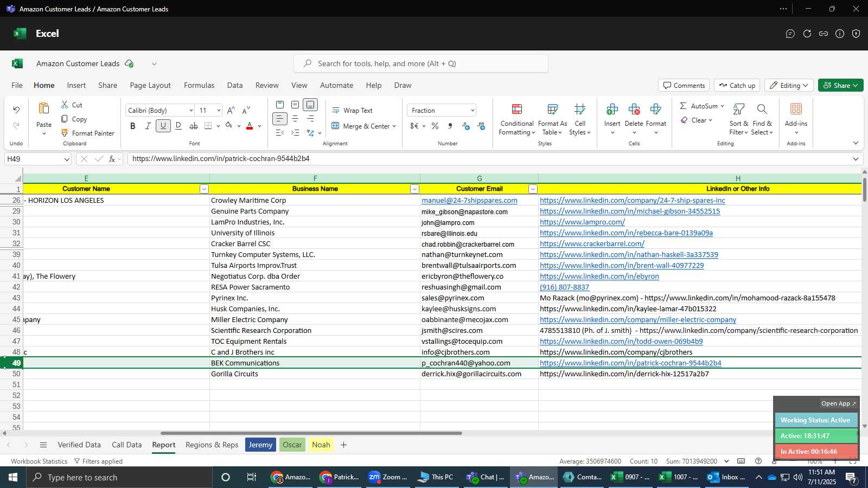Click the Undo arrow icon
868x488 pixels.
pyautogui.click(x=16, y=110)
